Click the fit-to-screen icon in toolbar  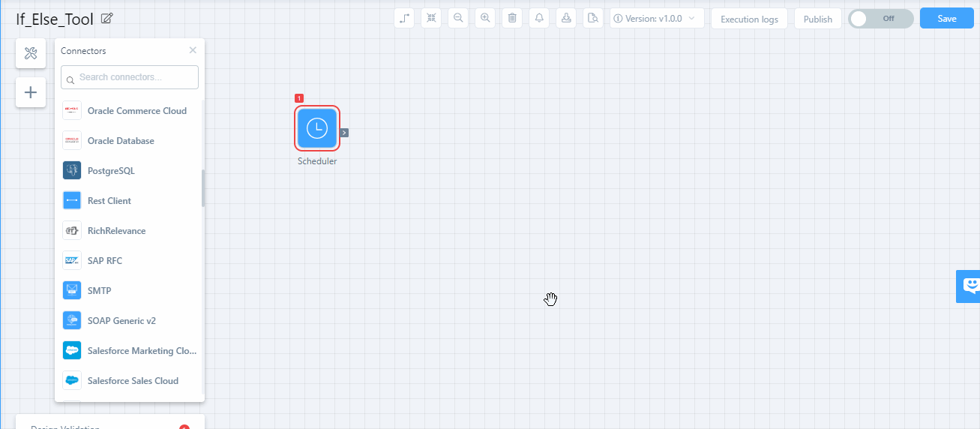point(431,19)
